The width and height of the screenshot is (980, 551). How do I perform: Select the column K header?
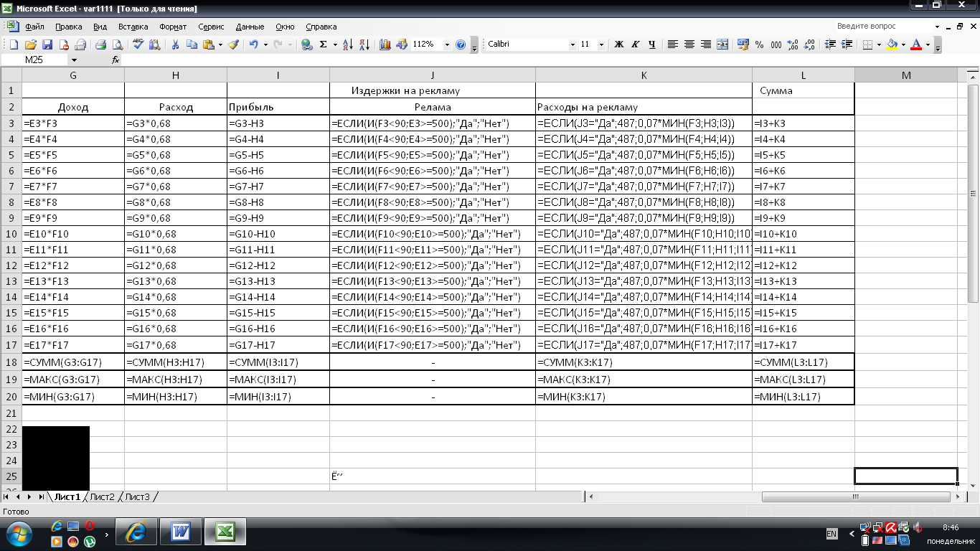tap(644, 75)
